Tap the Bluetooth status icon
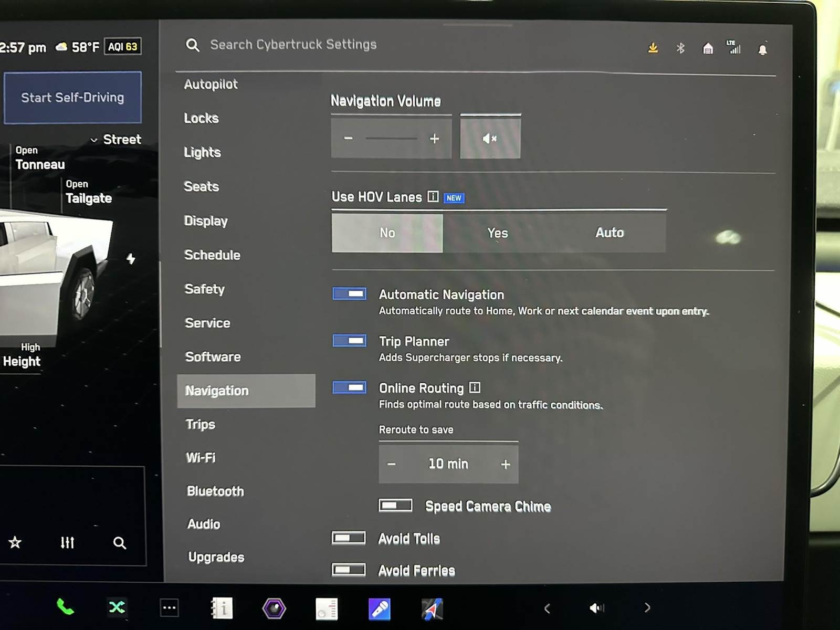 point(680,48)
